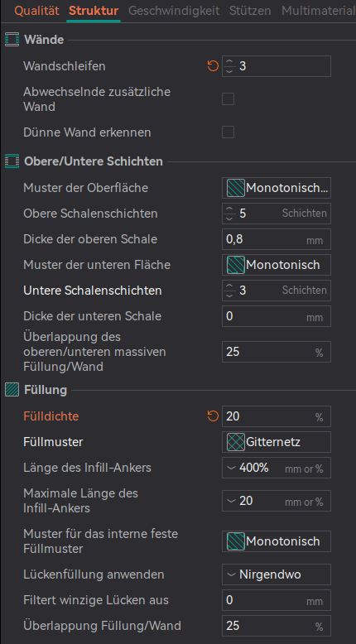Click the Füllung section hatch icon
Image resolution: width=356 pixels, height=644 pixels.
tap(12, 389)
